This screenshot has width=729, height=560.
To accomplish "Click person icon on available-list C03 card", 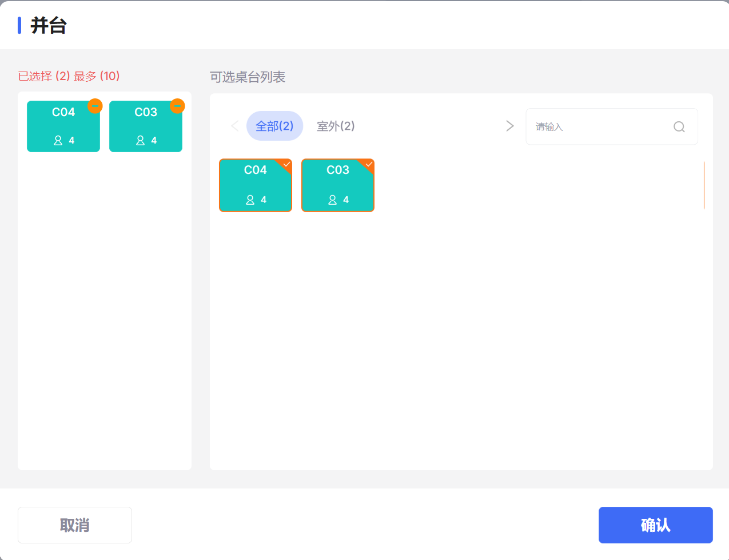I will (333, 200).
